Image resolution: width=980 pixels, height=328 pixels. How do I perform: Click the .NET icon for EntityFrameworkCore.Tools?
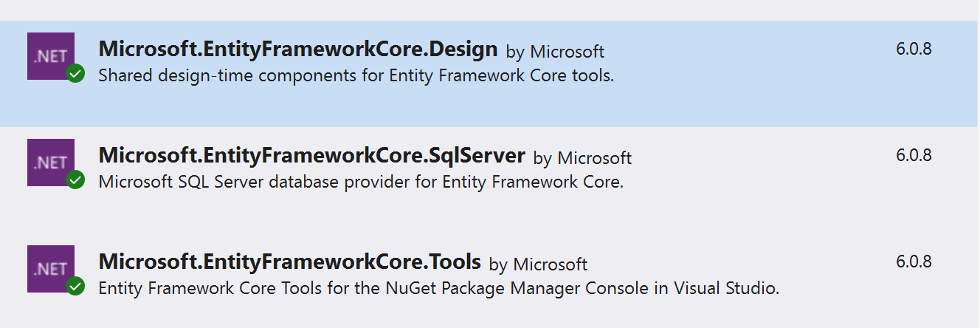click(49, 267)
